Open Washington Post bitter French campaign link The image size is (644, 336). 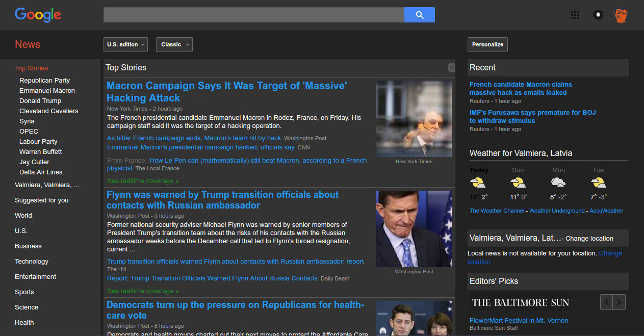194,138
